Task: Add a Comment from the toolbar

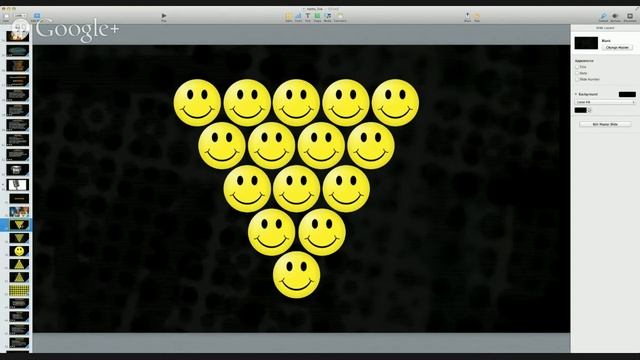Action: [340, 17]
